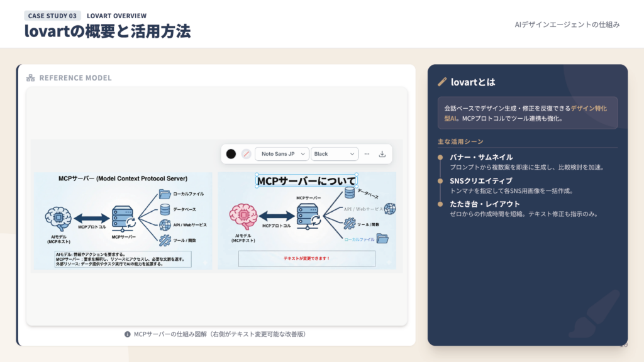Click the double arrow in right diagram

(x=277, y=216)
